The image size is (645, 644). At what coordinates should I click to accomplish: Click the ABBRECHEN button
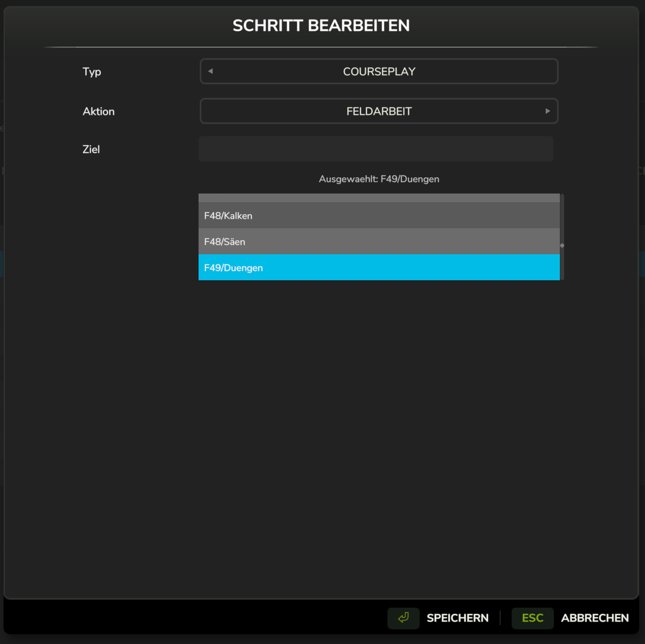[x=595, y=617]
